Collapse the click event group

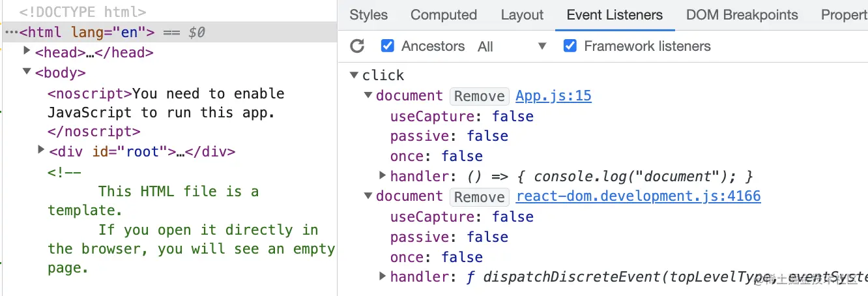click(354, 75)
